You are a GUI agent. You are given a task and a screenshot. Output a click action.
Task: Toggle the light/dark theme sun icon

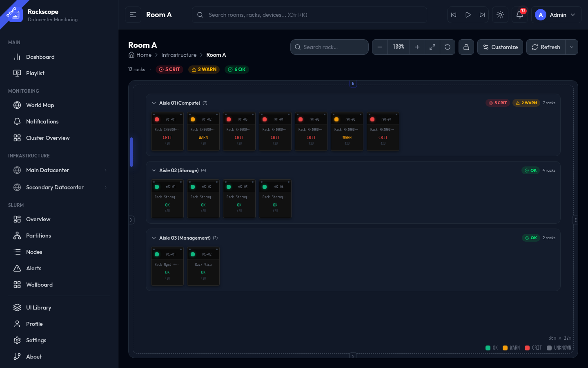click(x=500, y=15)
